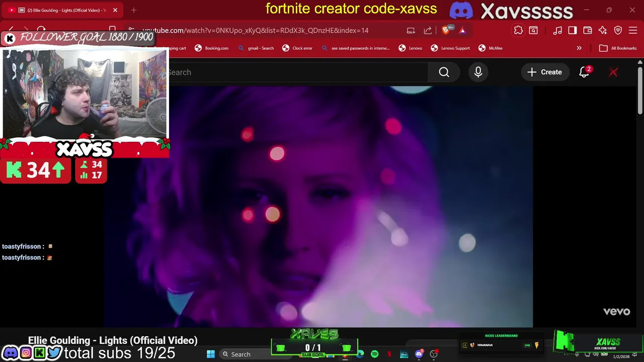Open the Extensions puzzle-piece icon

point(518,31)
